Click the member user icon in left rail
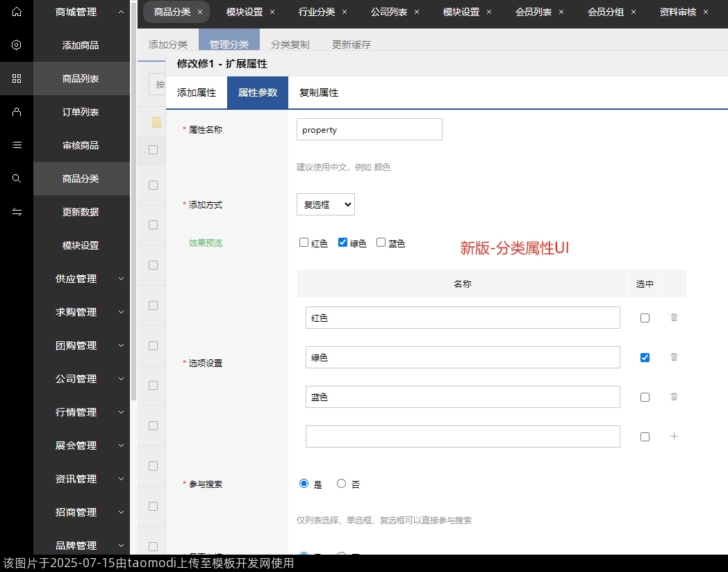 pyautogui.click(x=17, y=112)
